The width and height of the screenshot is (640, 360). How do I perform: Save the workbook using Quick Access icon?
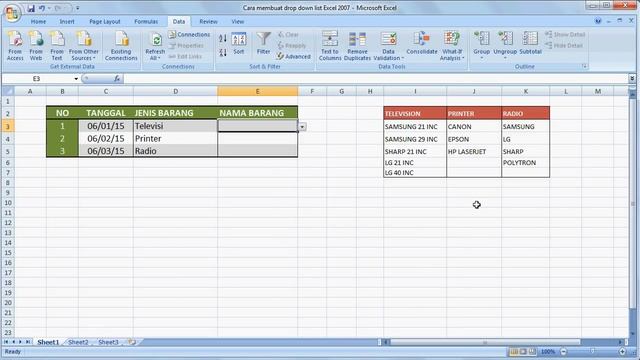tap(31, 8)
